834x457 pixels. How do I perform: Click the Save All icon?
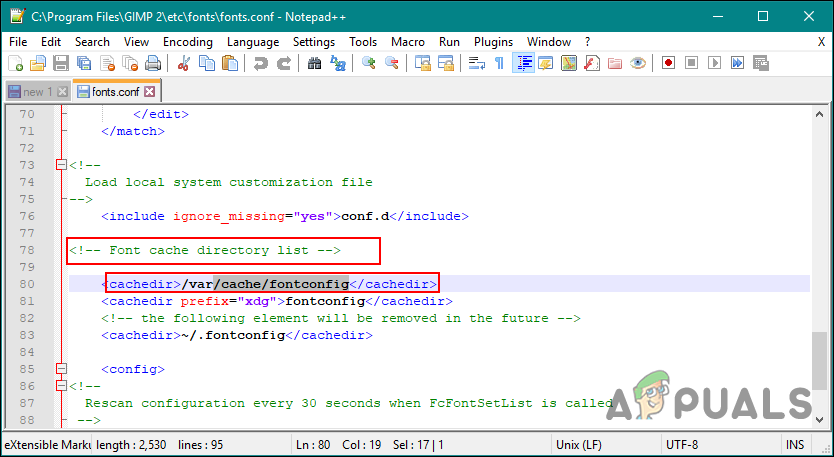pos(84,63)
